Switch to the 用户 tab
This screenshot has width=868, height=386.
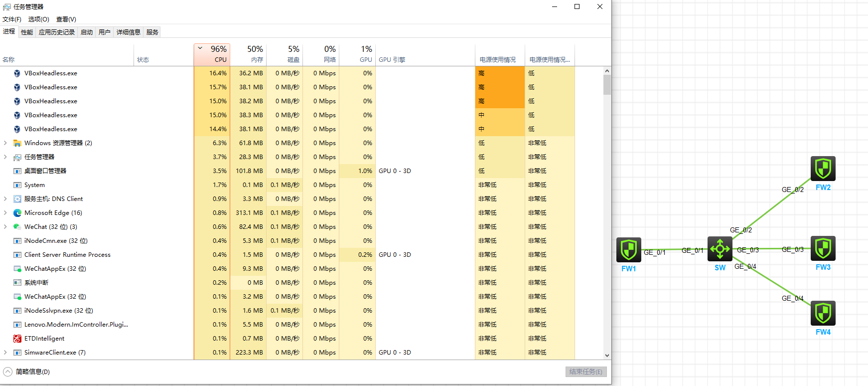pos(105,32)
